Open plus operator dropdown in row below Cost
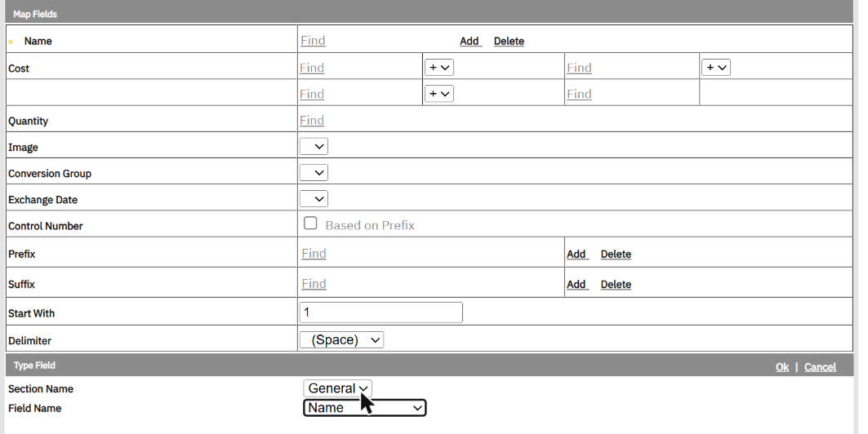Image resolution: width=868 pixels, height=434 pixels. coord(439,94)
